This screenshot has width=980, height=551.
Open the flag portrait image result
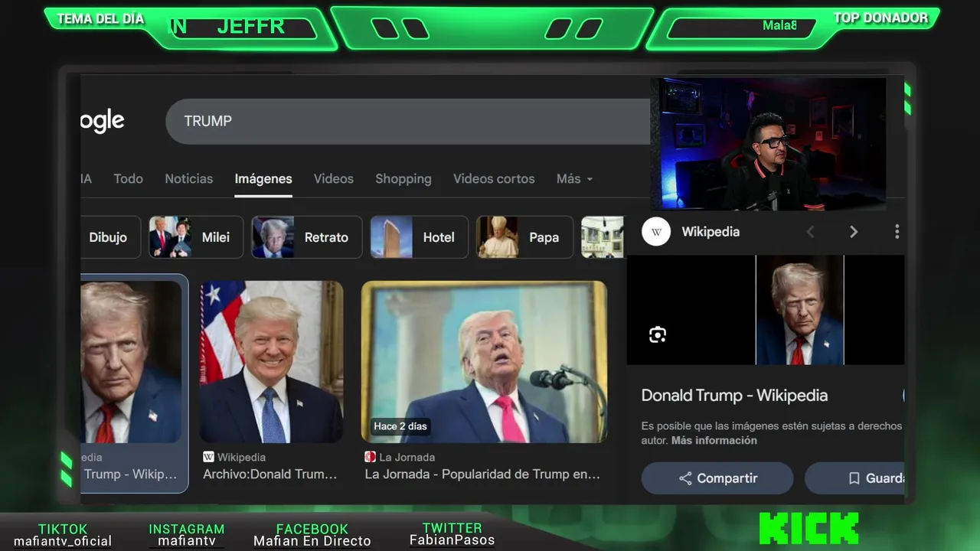[272, 362]
